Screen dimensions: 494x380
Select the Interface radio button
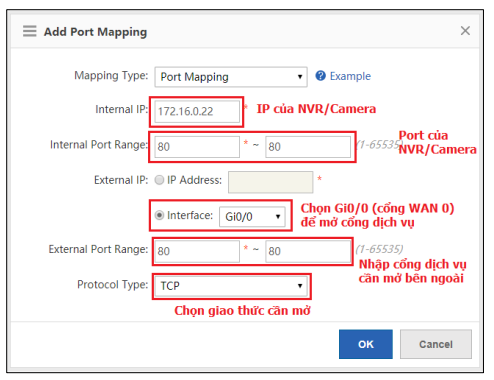click(159, 215)
